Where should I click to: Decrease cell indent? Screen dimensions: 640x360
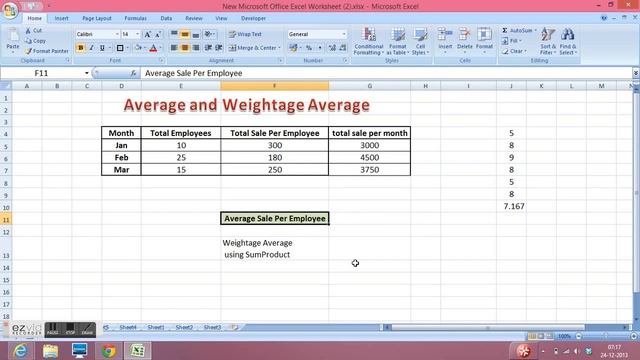click(x=208, y=48)
